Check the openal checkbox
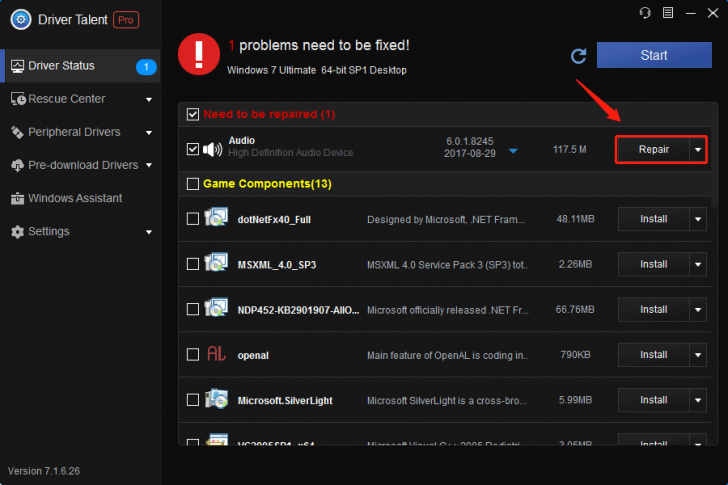This screenshot has width=728, height=485. coord(193,355)
